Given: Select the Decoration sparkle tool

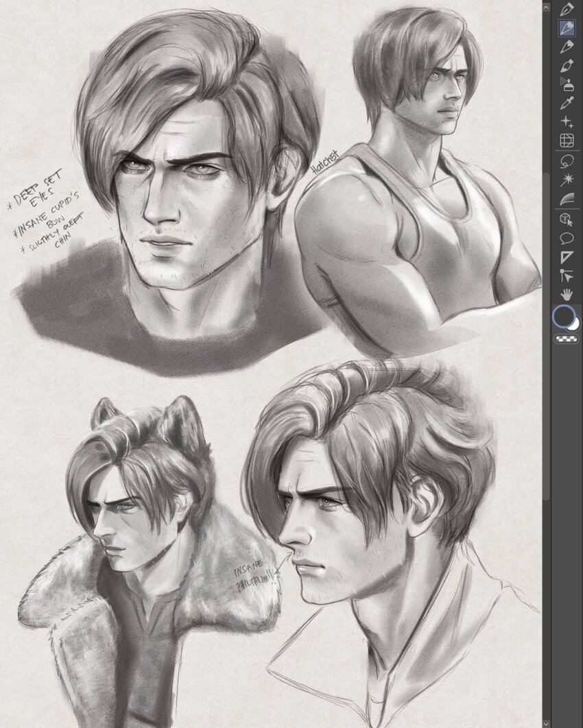Looking at the screenshot, I should [x=567, y=121].
